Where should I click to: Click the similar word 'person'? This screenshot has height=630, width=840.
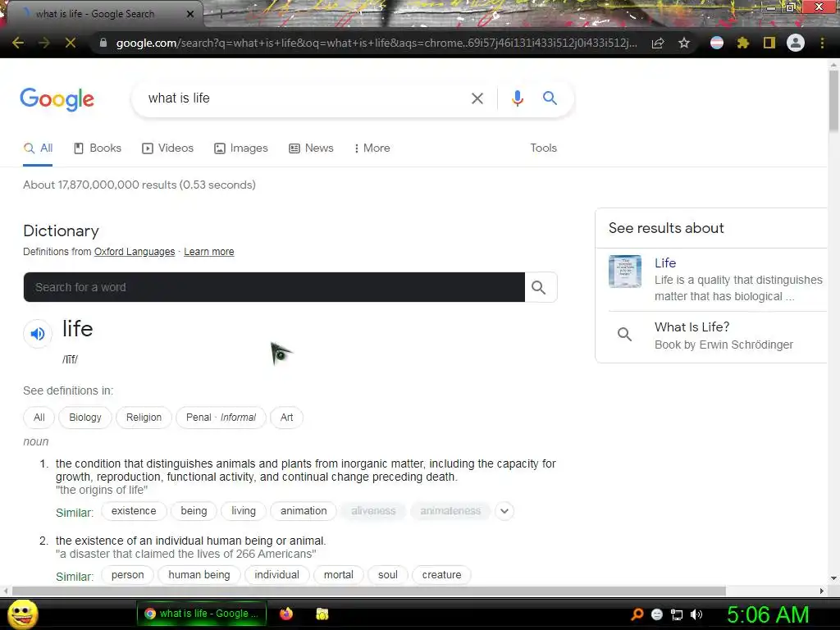pyautogui.click(x=127, y=575)
